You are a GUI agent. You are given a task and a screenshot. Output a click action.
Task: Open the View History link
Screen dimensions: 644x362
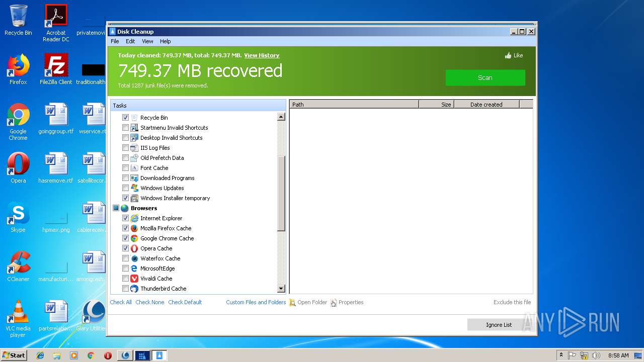tap(262, 55)
